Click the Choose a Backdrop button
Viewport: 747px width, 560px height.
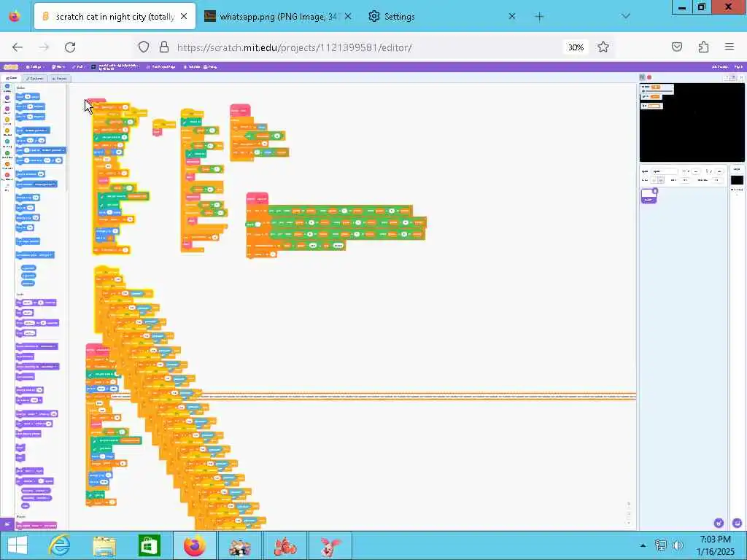(x=737, y=523)
